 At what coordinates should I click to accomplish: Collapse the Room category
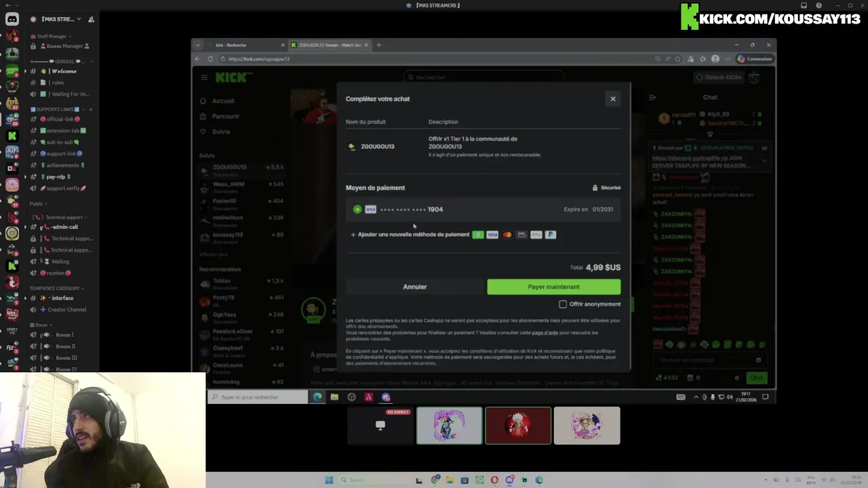click(42, 325)
